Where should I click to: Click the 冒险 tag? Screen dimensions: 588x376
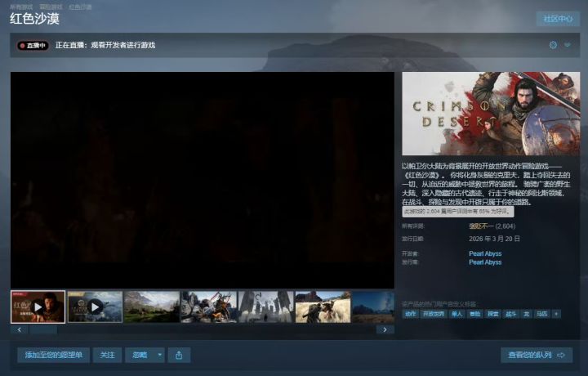click(x=475, y=314)
